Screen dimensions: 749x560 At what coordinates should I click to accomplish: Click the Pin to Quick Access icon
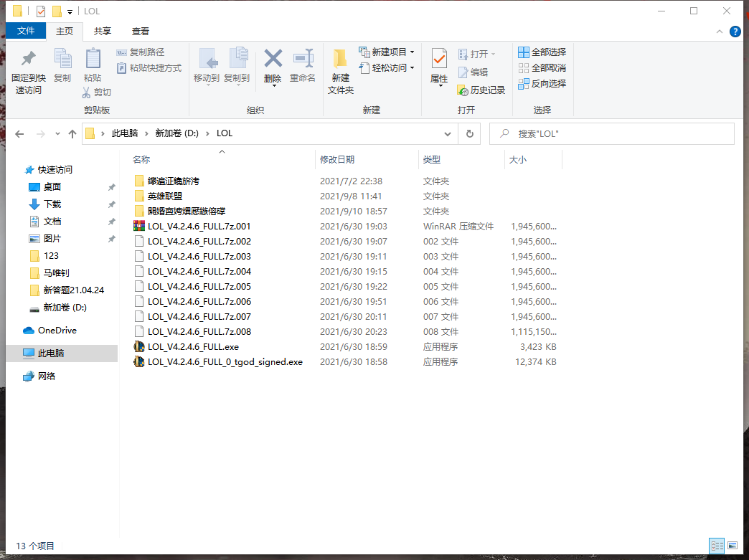click(x=28, y=60)
